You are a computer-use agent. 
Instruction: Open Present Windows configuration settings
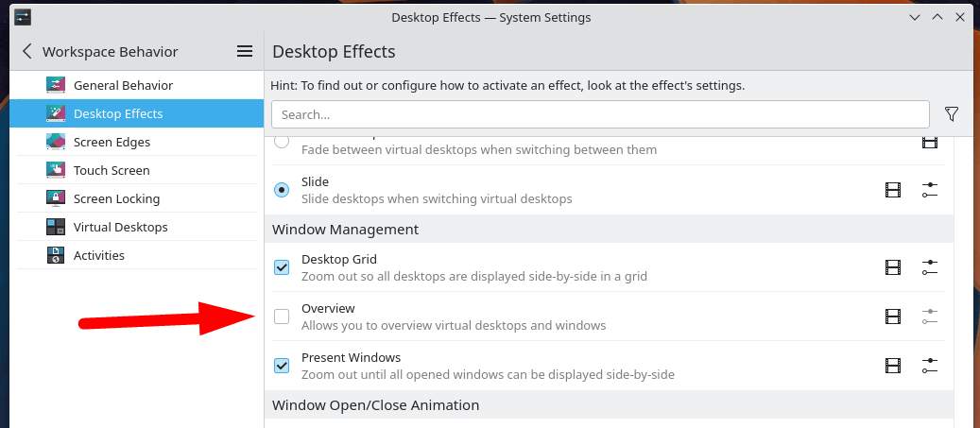click(x=930, y=366)
